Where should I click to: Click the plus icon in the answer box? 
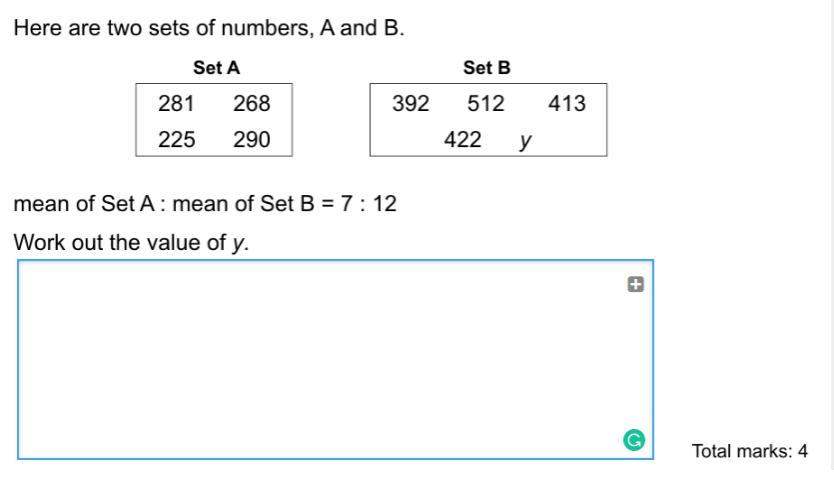(x=636, y=285)
